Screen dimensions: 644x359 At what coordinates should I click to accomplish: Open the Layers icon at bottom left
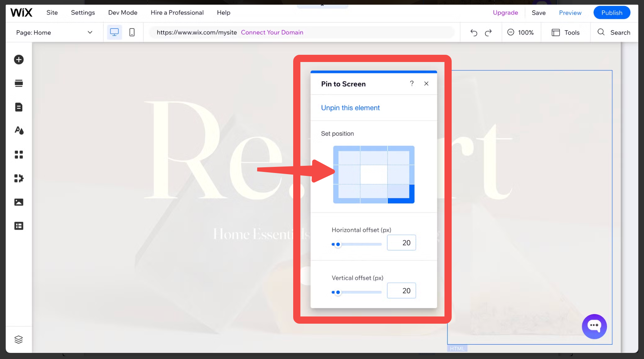click(19, 340)
